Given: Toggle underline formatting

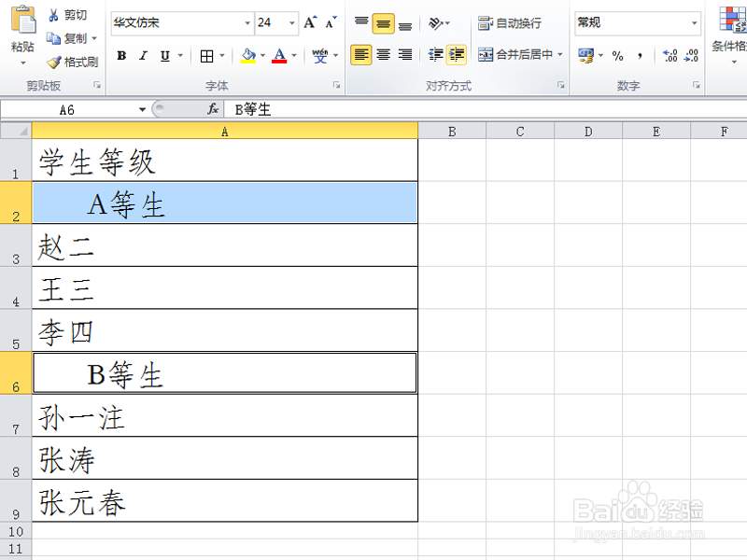Looking at the screenshot, I should coord(165,56).
